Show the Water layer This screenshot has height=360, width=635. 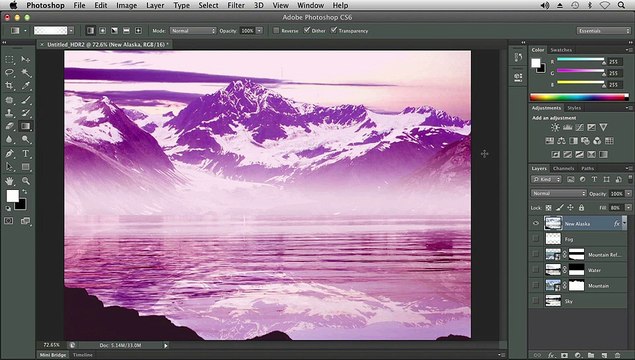pyautogui.click(x=536, y=270)
